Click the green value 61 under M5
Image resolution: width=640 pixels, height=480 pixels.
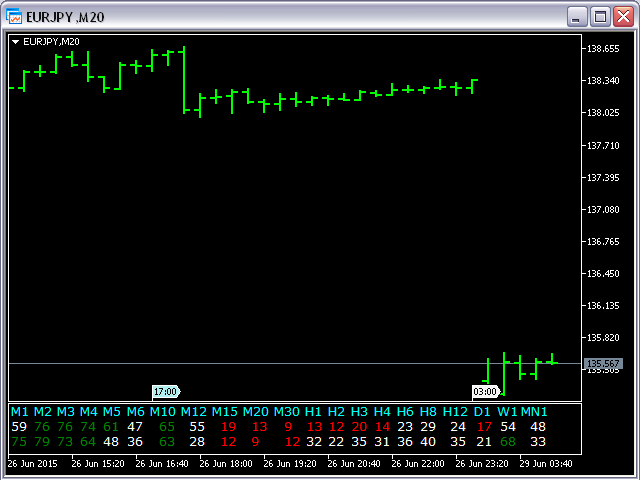111,427
